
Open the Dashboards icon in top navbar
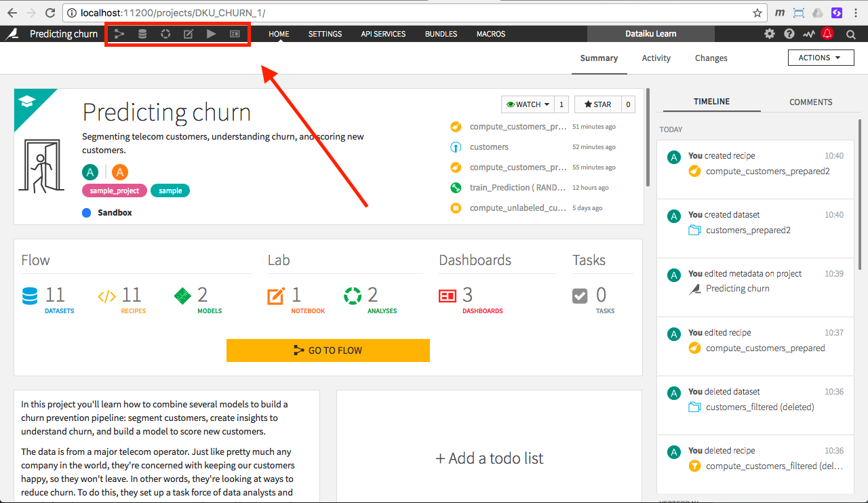235,34
